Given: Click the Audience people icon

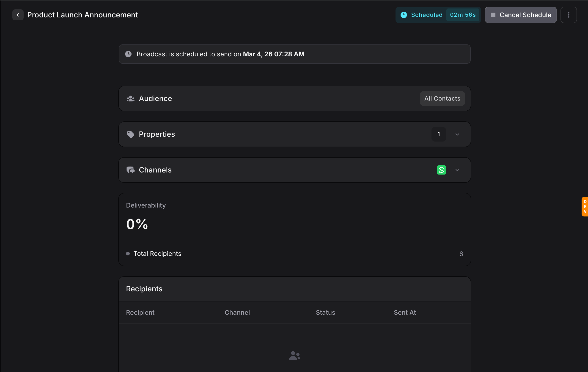Looking at the screenshot, I should coord(131,99).
